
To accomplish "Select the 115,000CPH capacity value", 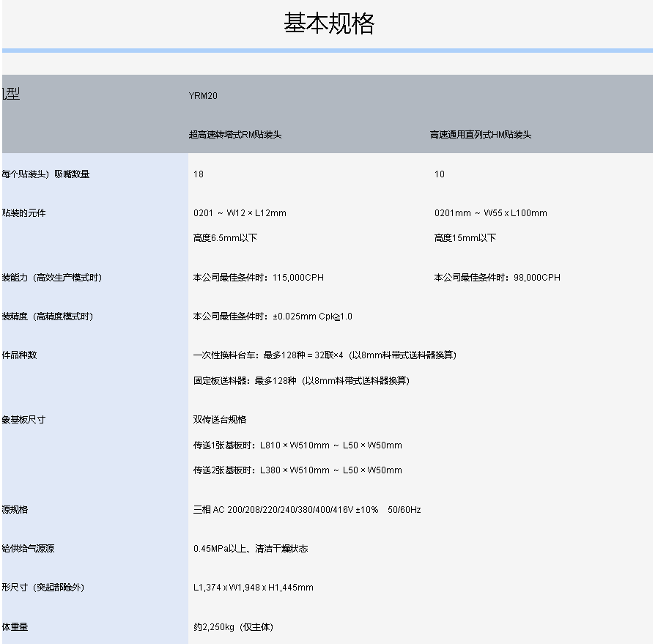I will click(259, 278).
